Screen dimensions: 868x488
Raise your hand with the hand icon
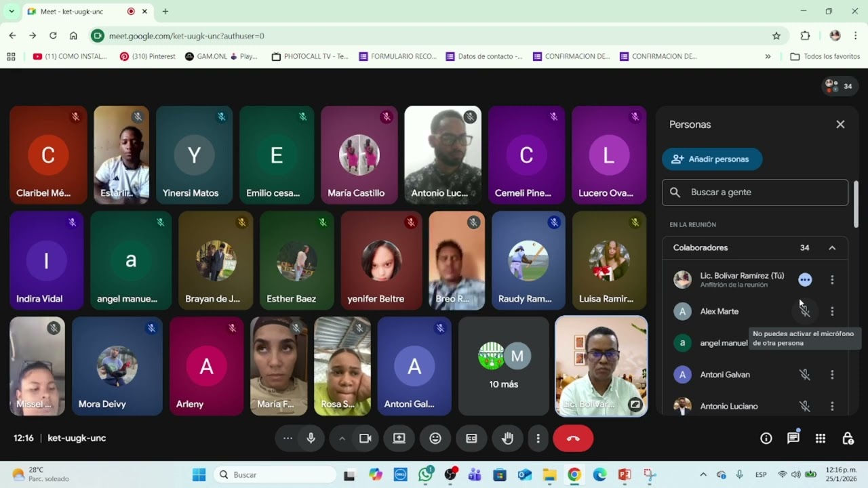pos(507,439)
